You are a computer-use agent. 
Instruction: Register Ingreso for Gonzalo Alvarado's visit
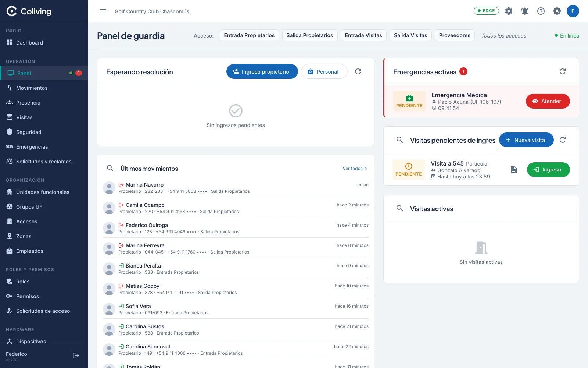click(x=548, y=170)
